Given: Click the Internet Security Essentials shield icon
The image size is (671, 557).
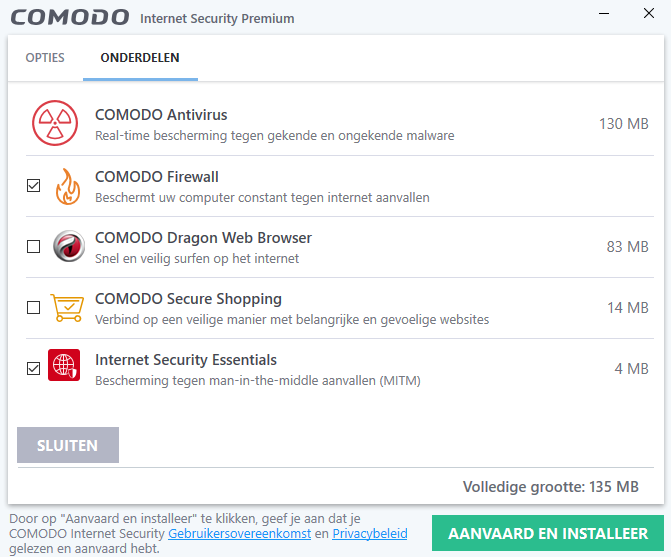Looking at the screenshot, I should point(64,368).
